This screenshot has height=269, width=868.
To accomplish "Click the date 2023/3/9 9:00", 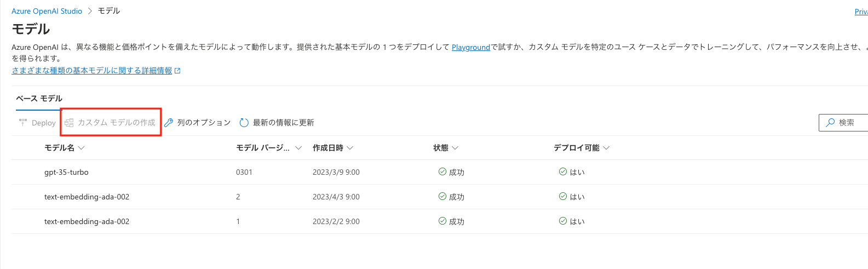I will pyautogui.click(x=336, y=172).
